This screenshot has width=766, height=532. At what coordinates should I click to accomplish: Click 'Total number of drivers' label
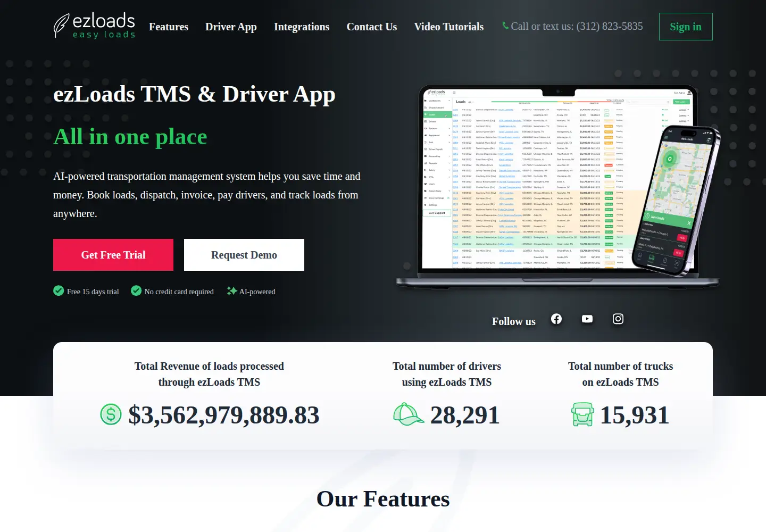447,366
